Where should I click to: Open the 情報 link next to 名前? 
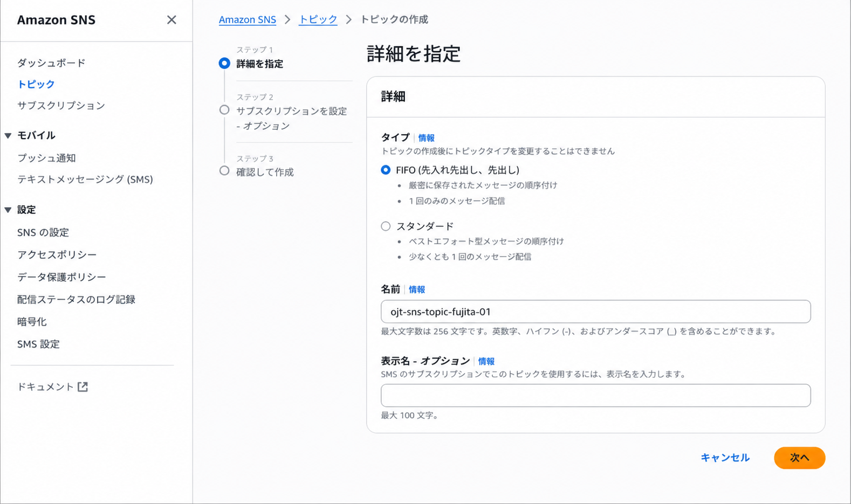pos(417,289)
